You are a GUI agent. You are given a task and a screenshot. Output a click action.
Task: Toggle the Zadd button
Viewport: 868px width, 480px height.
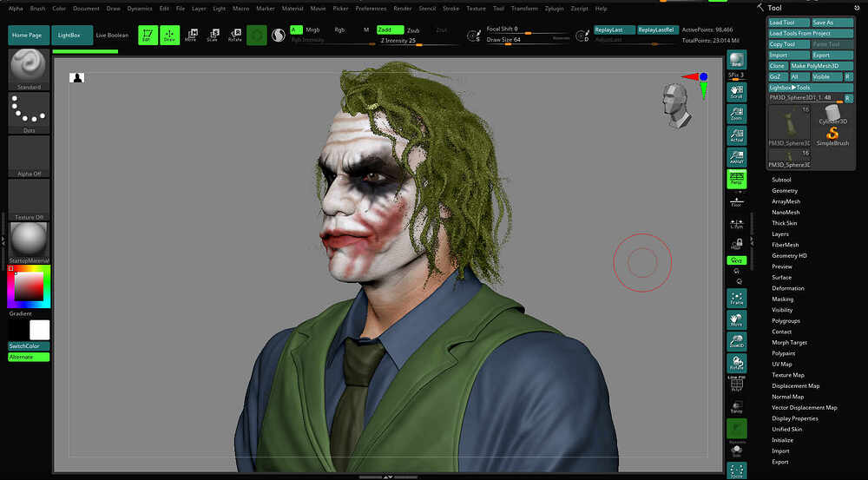[391, 30]
